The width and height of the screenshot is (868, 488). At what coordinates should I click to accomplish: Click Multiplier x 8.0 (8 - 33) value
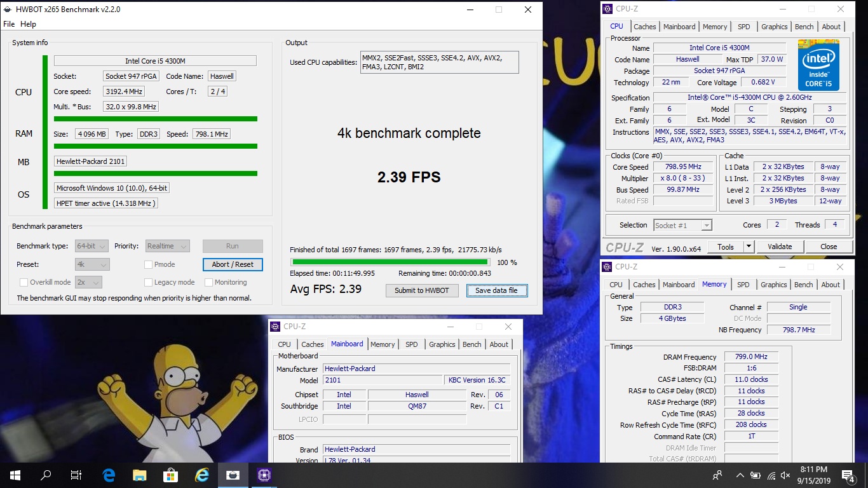(x=684, y=179)
